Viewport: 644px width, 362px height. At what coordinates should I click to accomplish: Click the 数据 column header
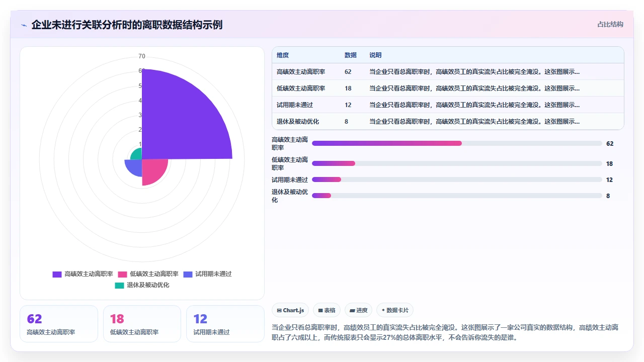[x=351, y=55]
